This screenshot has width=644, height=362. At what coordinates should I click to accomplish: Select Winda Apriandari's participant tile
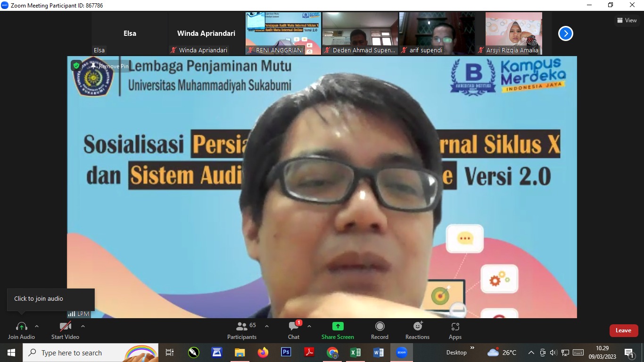pos(206,33)
